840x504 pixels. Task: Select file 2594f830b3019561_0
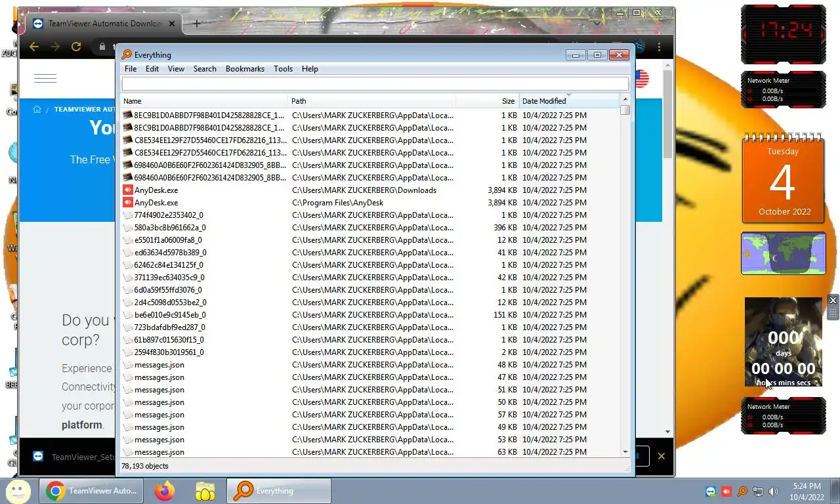(169, 352)
